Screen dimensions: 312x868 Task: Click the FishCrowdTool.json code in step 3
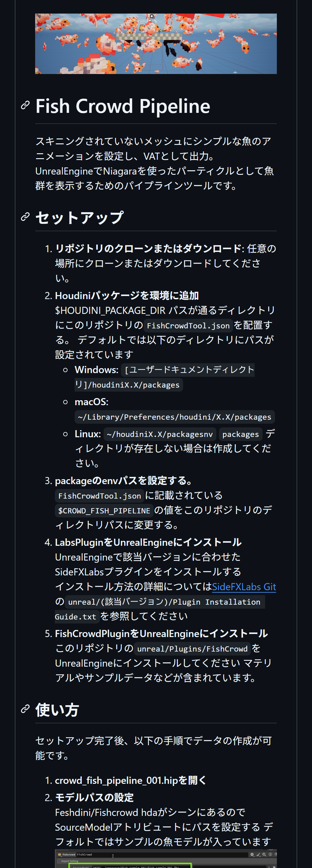coord(99,496)
